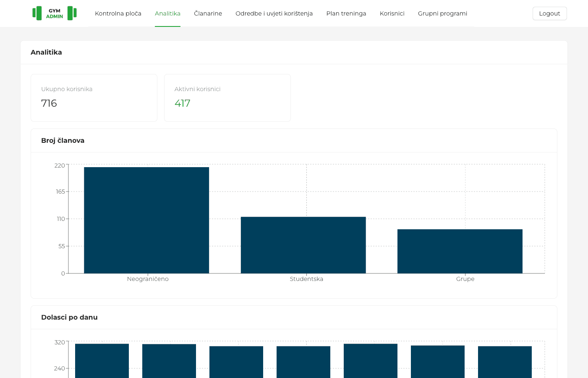Select the Aktivni korisnici card
The width and height of the screenshot is (588, 378).
227,98
